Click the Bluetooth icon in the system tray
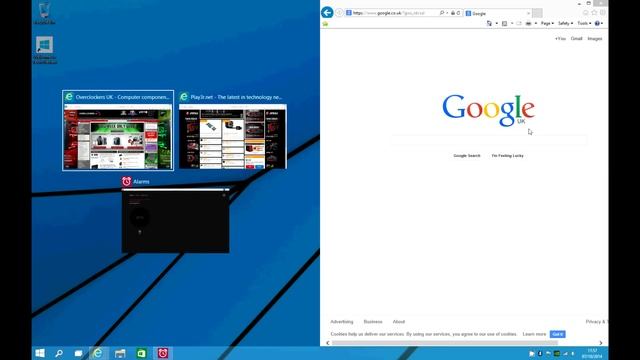Viewport: 640px width, 360px height. coord(540,353)
